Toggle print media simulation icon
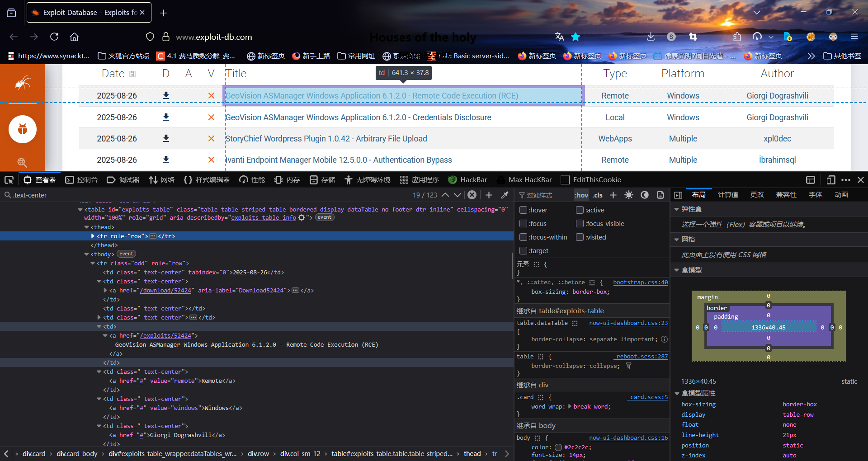868x461 pixels. pyautogui.click(x=660, y=195)
